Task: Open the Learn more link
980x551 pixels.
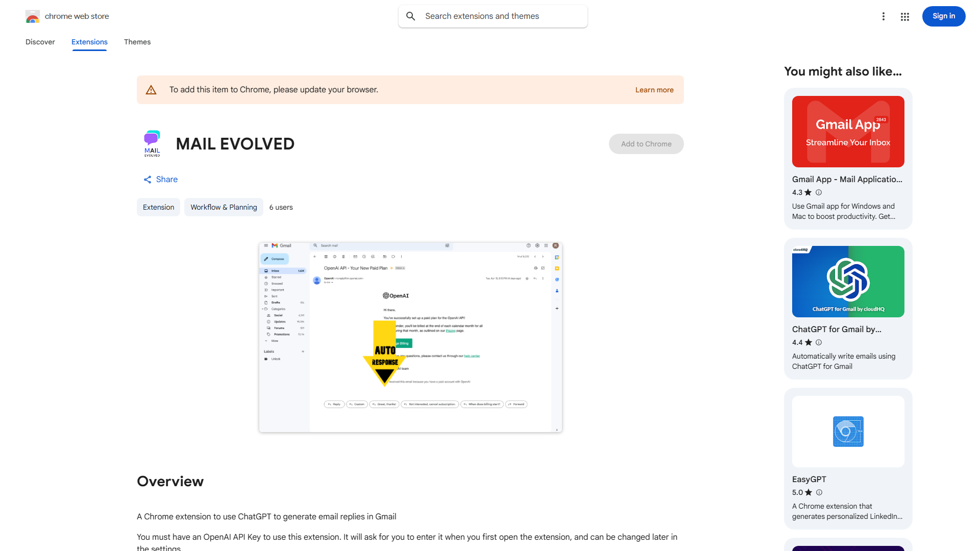Action: click(654, 89)
